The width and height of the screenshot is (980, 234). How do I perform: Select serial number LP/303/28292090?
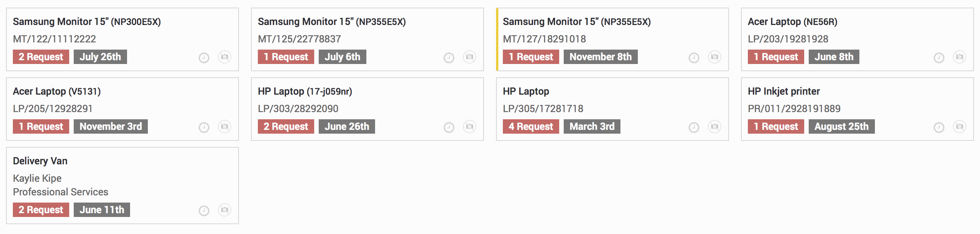[298, 109]
